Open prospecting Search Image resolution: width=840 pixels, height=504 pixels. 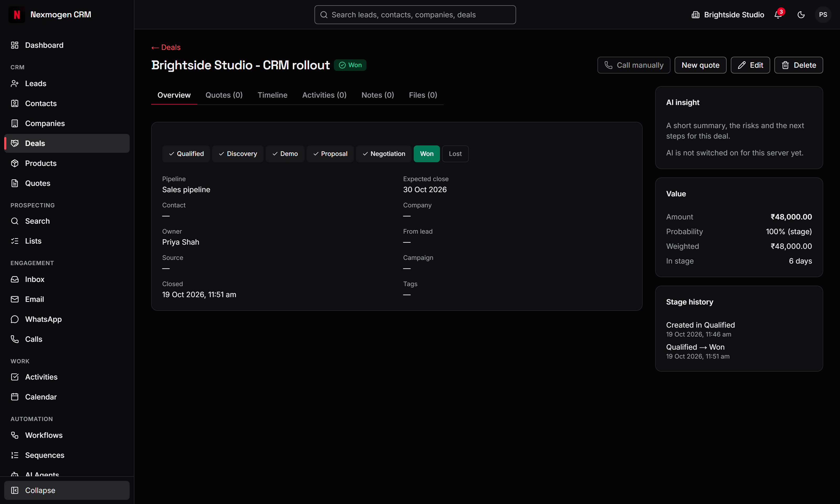[67, 221]
